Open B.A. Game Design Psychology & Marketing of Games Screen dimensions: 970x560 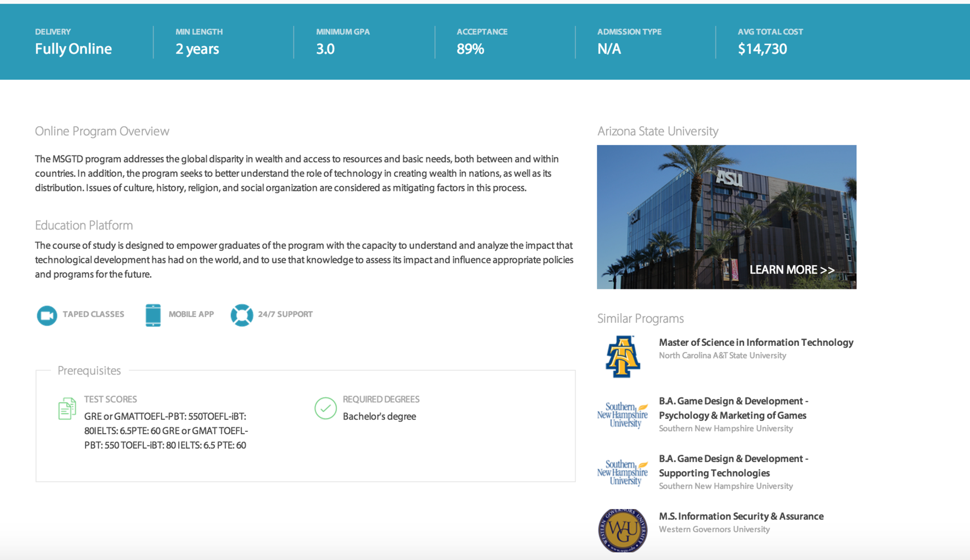point(734,408)
